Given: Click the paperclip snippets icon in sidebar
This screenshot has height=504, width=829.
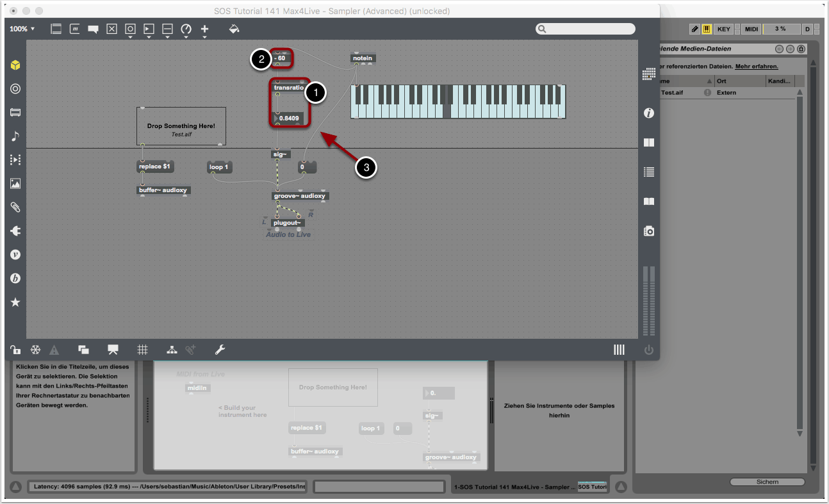Looking at the screenshot, I should (x=15, y=207).
